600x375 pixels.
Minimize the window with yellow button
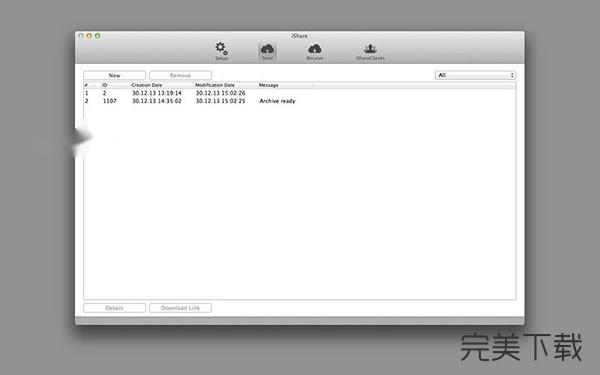pos(89,36)
